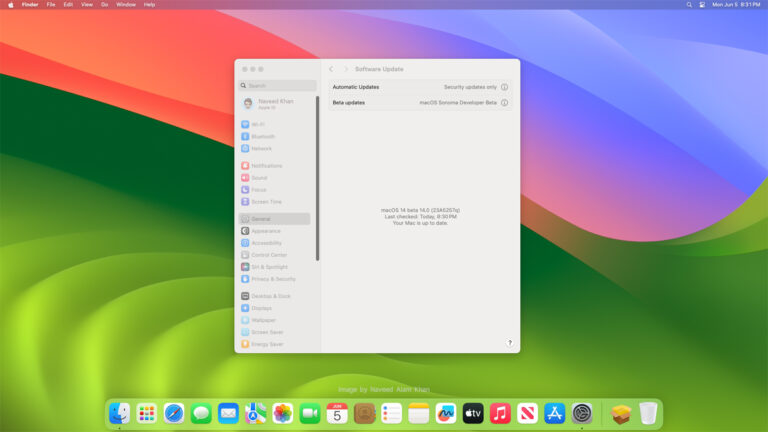Click the settings Search field
The image size is (768, 432).
tap(278, 85)
